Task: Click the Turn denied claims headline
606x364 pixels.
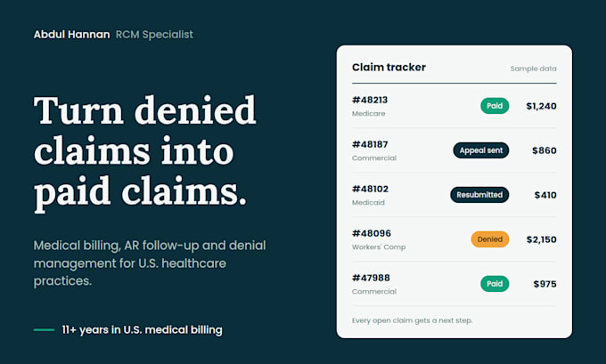Action: (x=145, y=152)
